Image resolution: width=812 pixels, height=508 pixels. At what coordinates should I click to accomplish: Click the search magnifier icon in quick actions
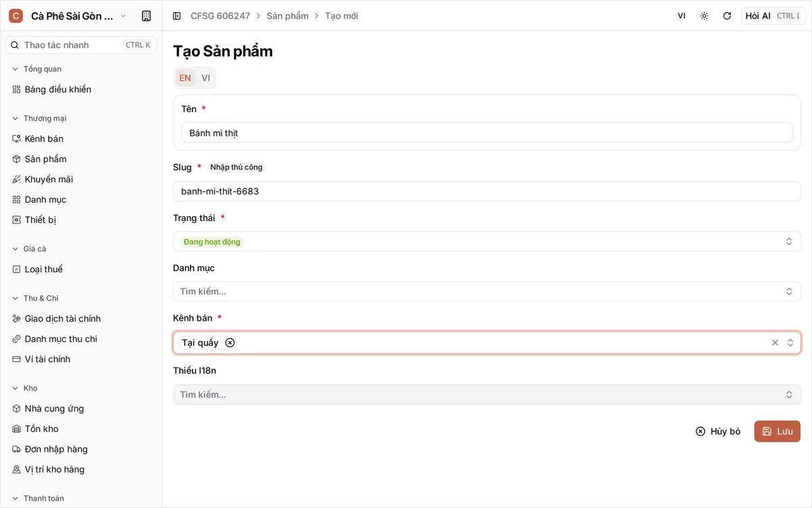[15, 45]
